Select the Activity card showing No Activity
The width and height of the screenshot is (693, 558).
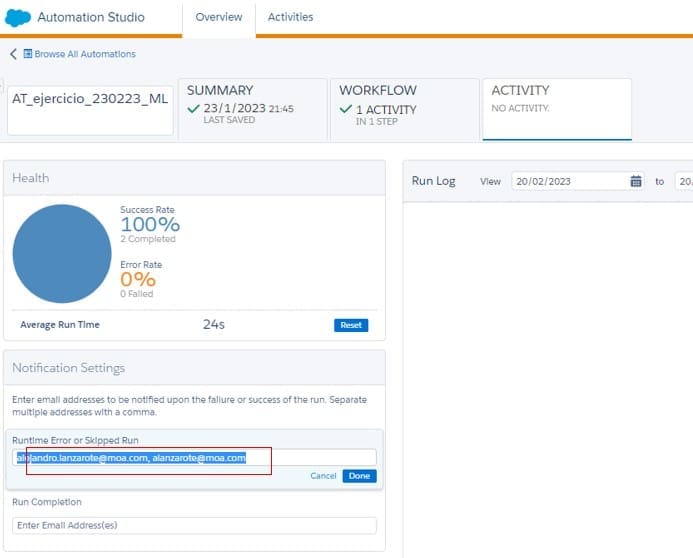tap(556, 105)
